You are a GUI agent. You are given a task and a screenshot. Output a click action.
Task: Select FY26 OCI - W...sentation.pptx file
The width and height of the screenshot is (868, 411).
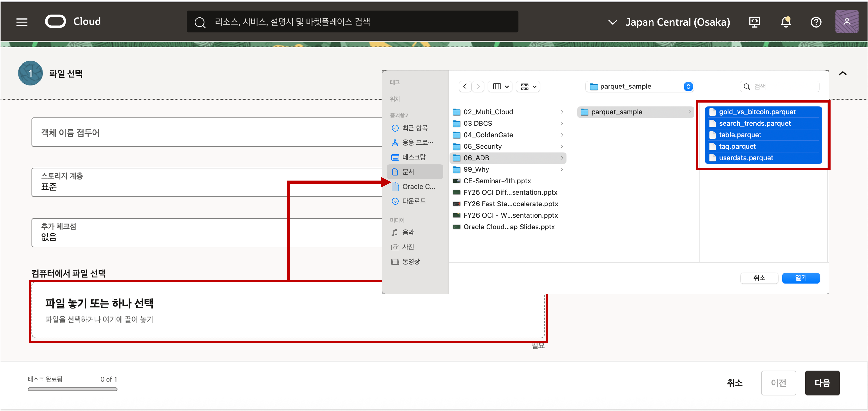(508, 215)
